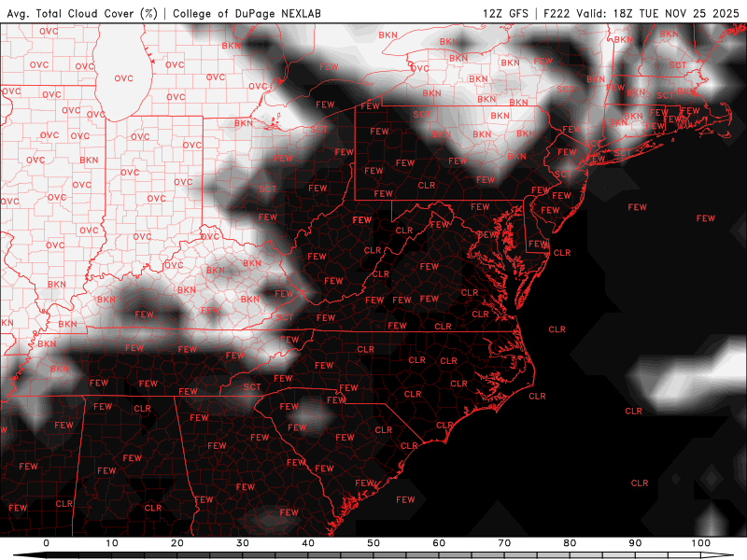Select the '40' colorbar scale label
The width and height of the screenshot is (747, 560).
click(308, 543)
